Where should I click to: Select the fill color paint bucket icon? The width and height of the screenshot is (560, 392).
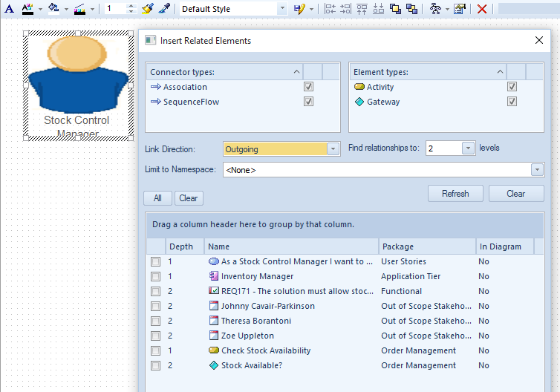pyautogui.click(x=53, y=9)
